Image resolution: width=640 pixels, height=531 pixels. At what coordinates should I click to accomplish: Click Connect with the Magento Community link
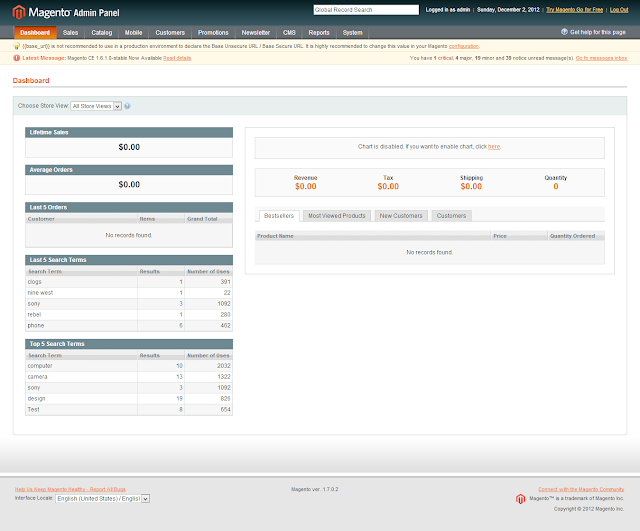(x=581, y=489)
